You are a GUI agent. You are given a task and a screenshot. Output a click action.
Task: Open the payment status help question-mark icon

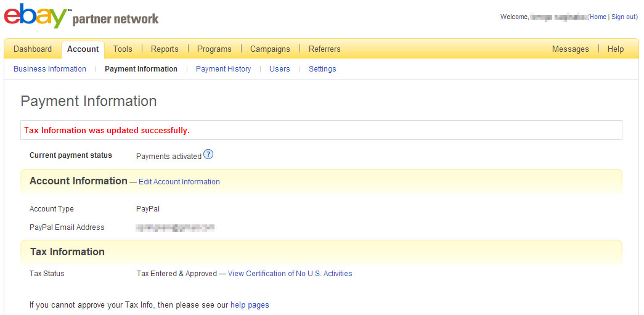[x=209, y=155]
